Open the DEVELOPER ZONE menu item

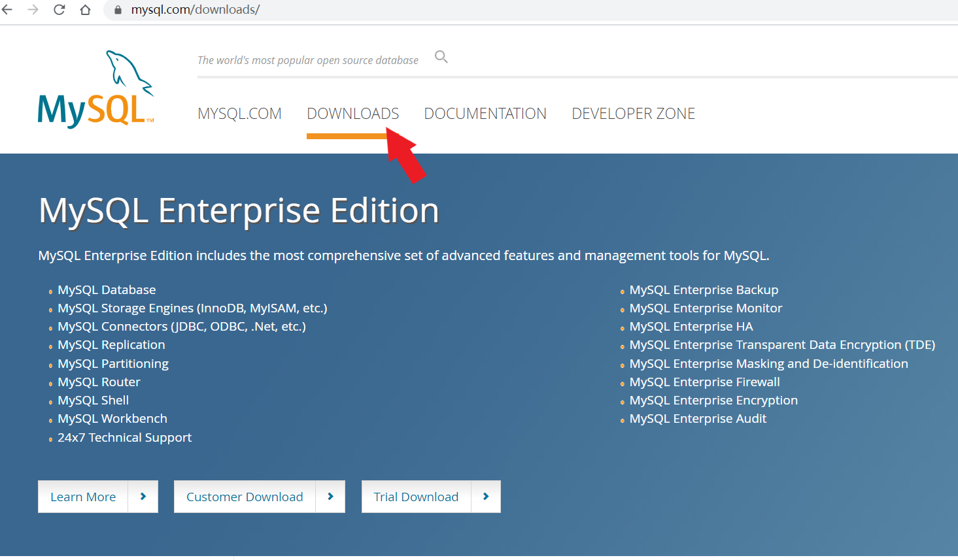(x=632, y=113)
